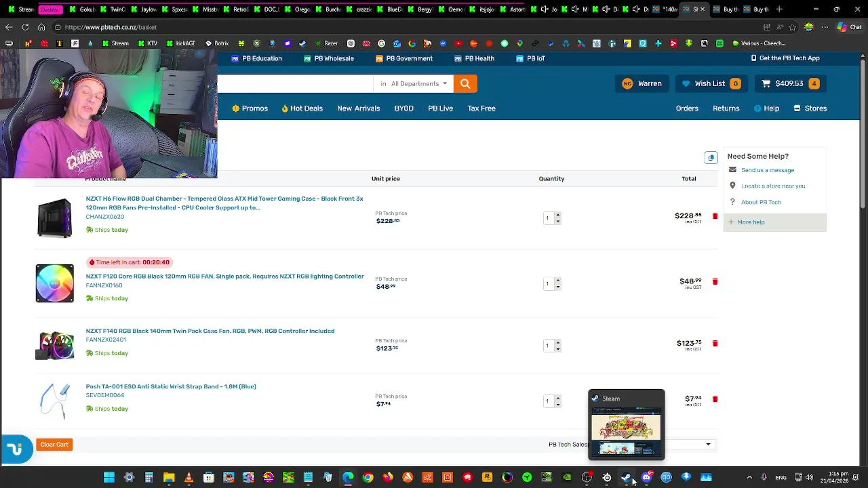Image resolution: width=868 pixels, height=488 pixels.
Task: Click the NZXT F120 fan thumbnail image
Action: 55,283
